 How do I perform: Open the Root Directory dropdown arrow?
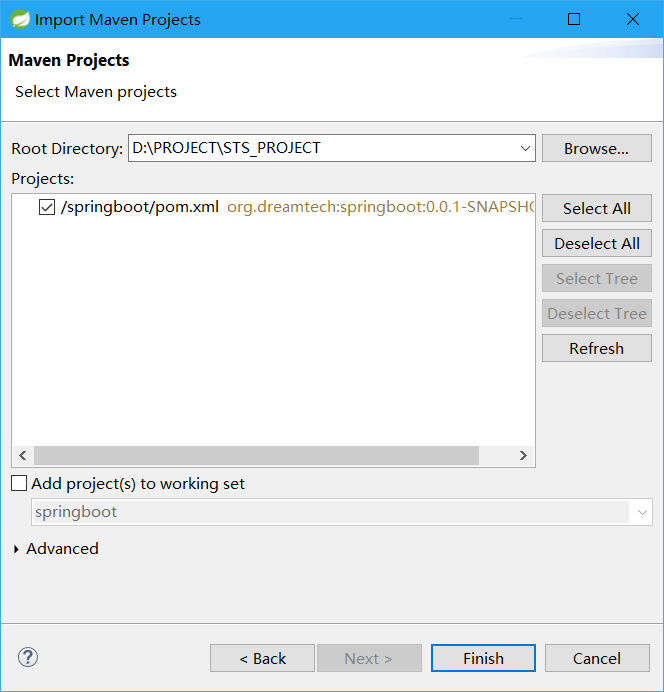pyautogui.click(x=525, y=148)
